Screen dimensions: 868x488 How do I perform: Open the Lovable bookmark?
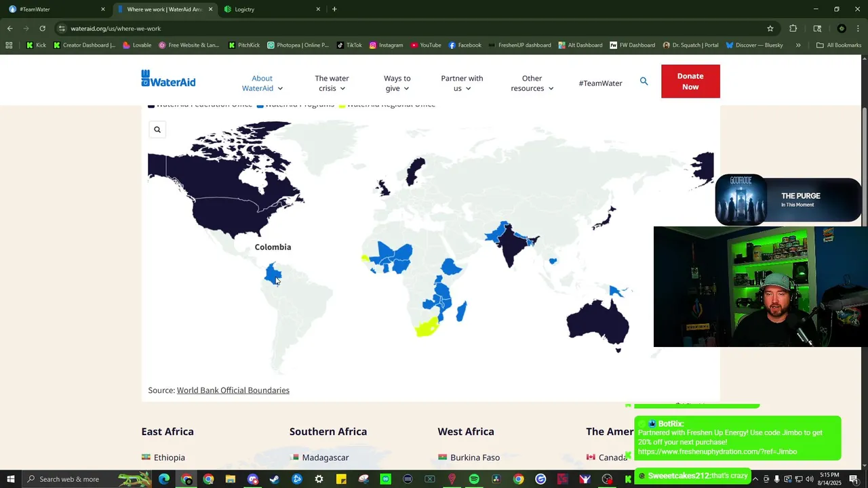coord(137,45)
